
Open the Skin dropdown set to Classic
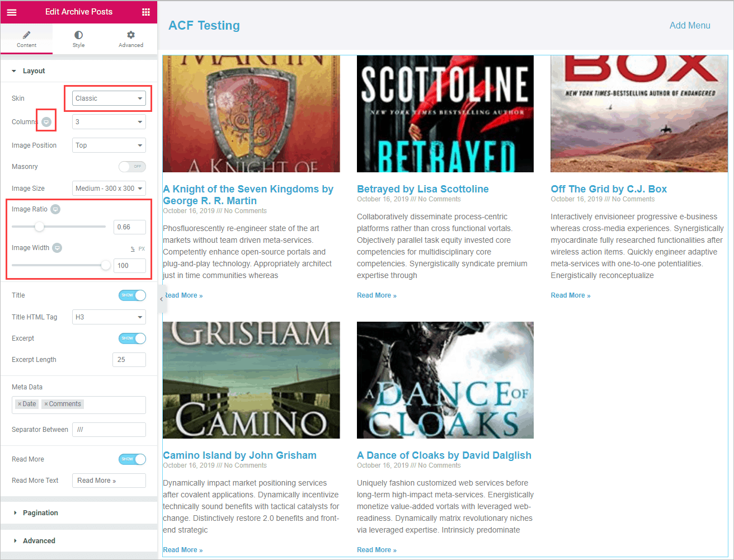[x=109, y=98]
